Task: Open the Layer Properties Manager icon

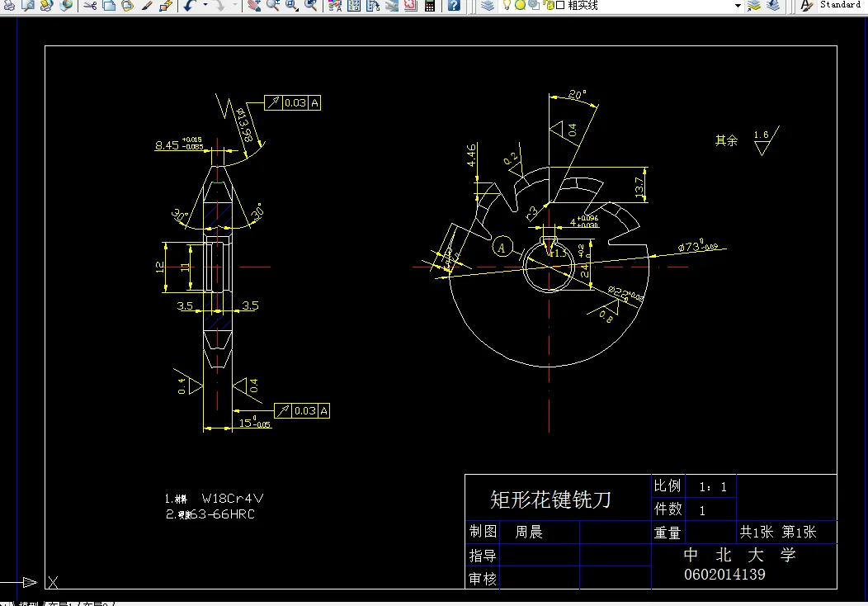Action: point(487,6)
